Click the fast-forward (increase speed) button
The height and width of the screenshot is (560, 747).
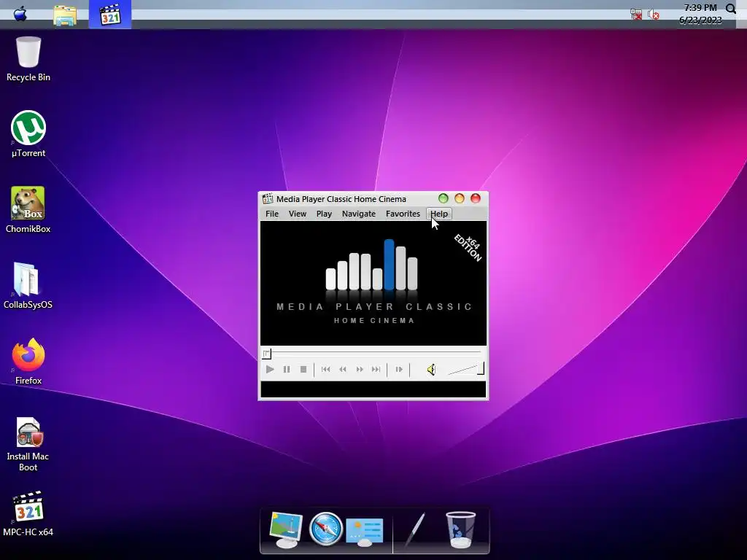tap(360, 369)
